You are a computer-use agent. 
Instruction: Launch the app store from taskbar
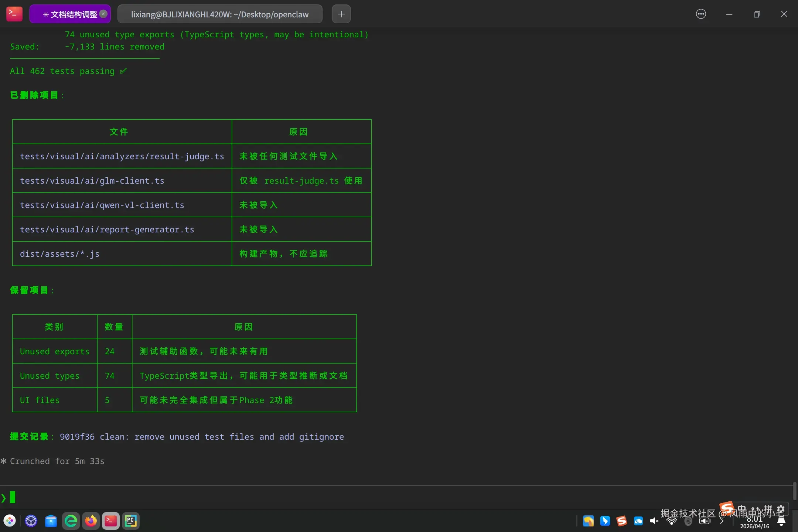51,521
